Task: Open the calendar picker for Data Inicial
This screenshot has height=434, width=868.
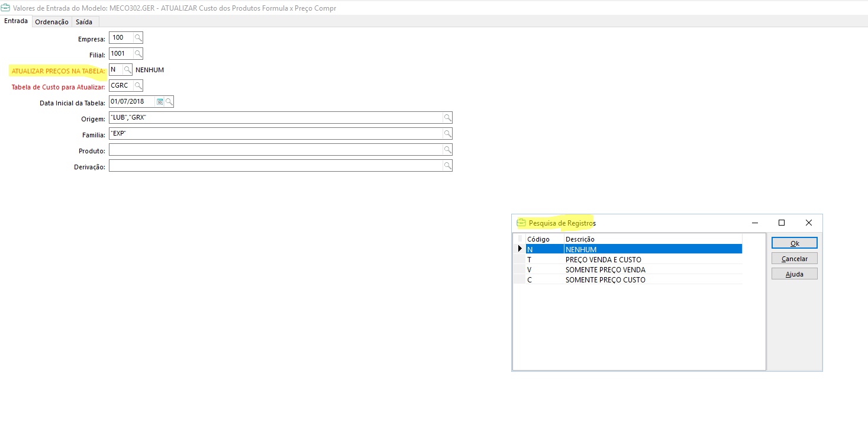Action: click(x=160, y=102)
